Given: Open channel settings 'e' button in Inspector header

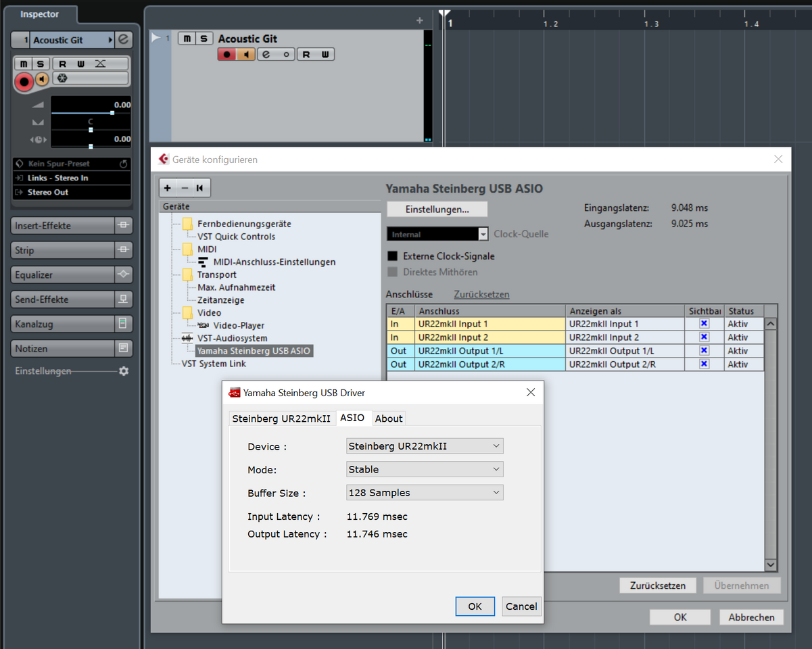Looking at the screenshot, I should 123,40.
